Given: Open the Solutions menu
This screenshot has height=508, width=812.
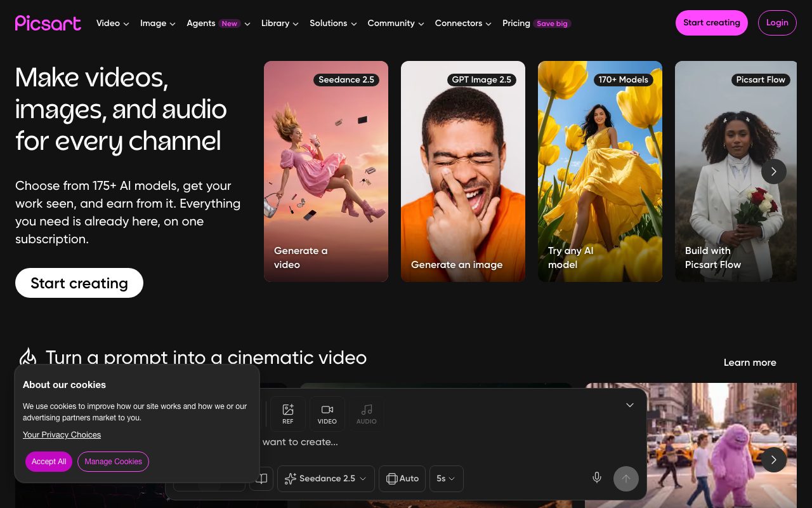Looking at the screenshot, I should tap(333, 23).
